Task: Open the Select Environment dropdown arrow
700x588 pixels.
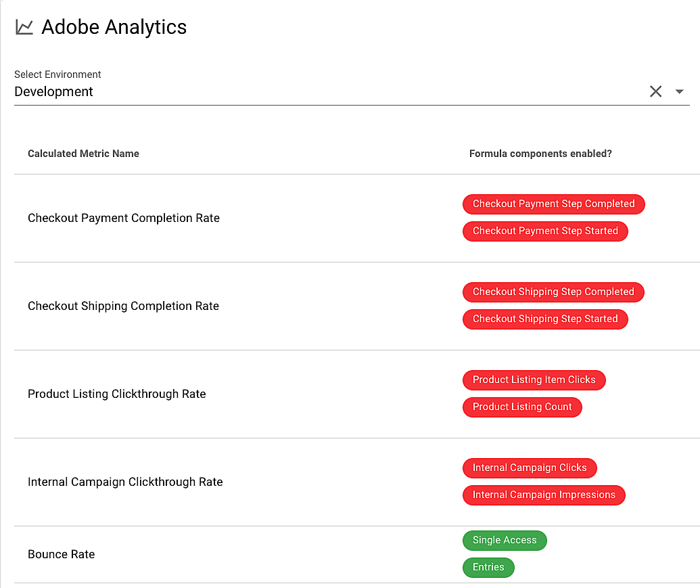Action: pyautogui.click(x=680, y=91)
